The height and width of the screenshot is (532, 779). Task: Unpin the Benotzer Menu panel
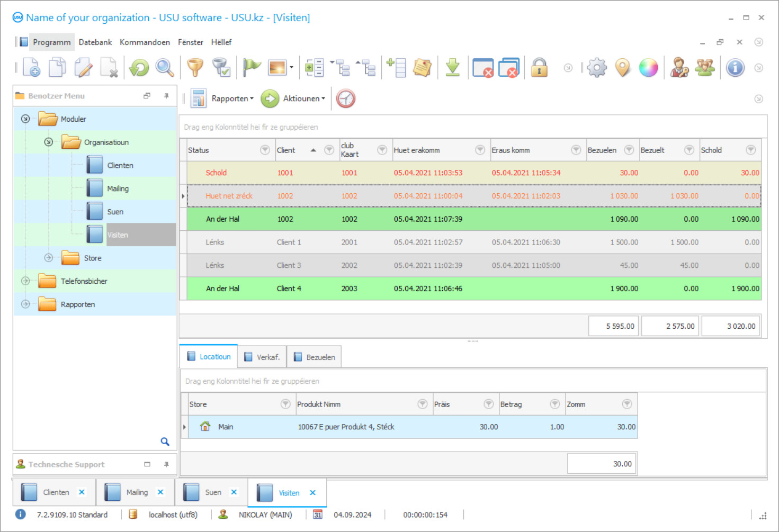[166, 95]
